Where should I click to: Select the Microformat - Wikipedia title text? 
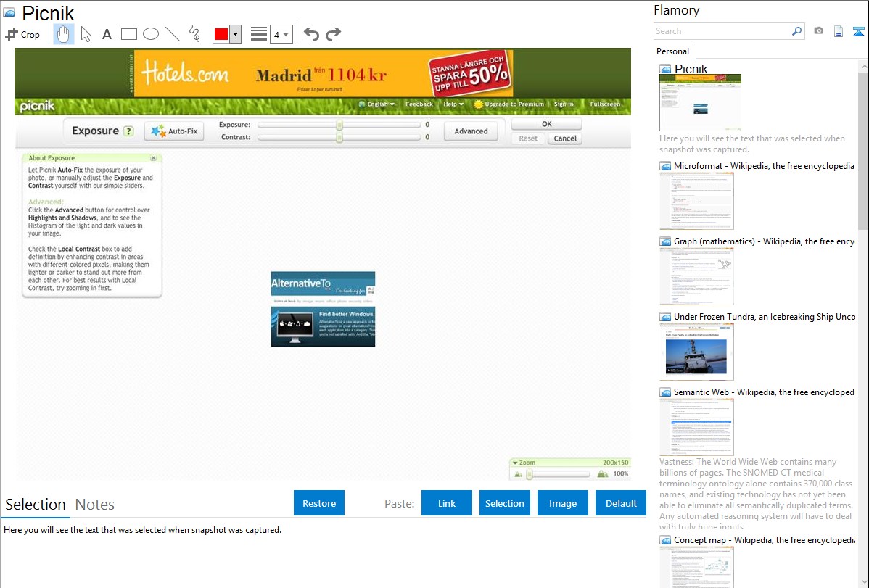pyautogui.click(x=764, y=166)
